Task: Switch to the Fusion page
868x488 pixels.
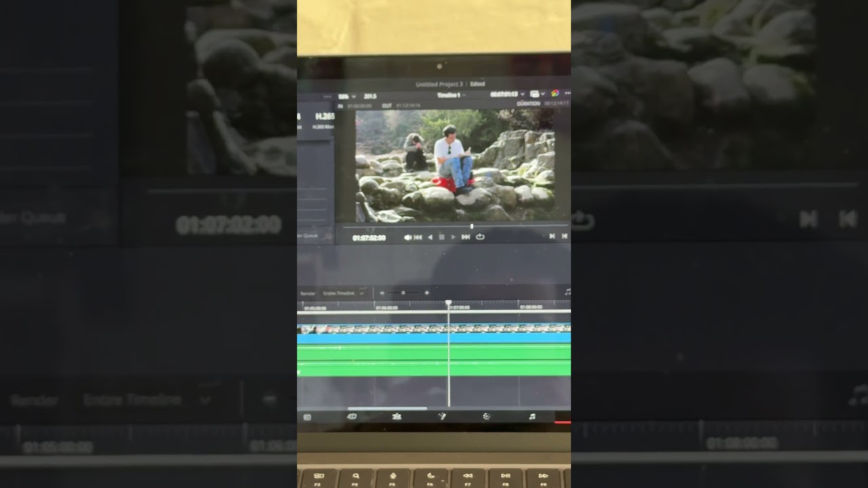Action: click(x=441, y=416)
